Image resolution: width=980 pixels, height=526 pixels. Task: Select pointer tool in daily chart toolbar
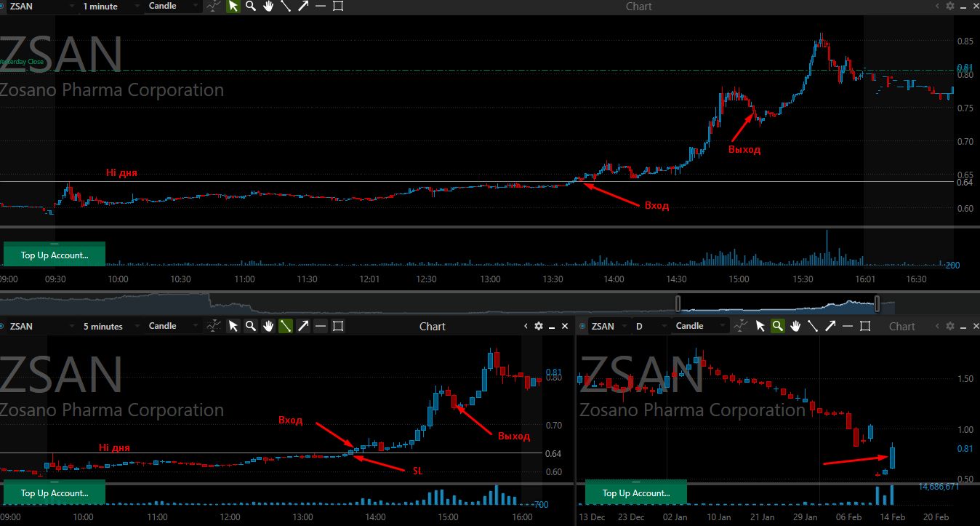760,326
